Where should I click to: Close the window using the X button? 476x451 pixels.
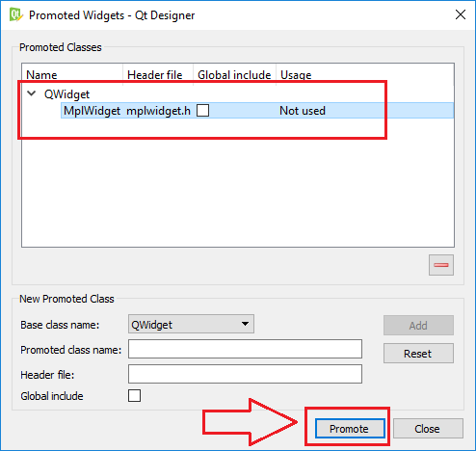461,14
